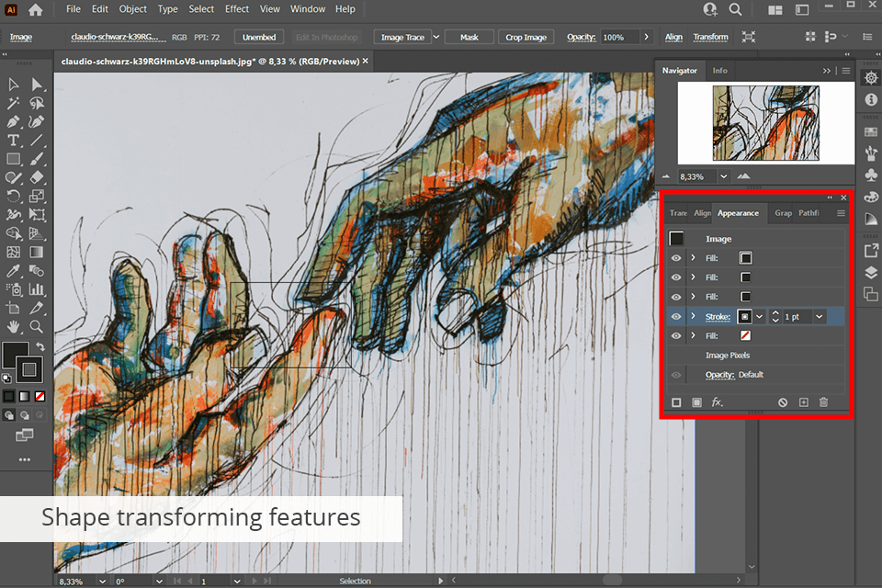Click Delete Selected Item trash icon
Viewport: 882px width, 588px height.
[823, 402]
